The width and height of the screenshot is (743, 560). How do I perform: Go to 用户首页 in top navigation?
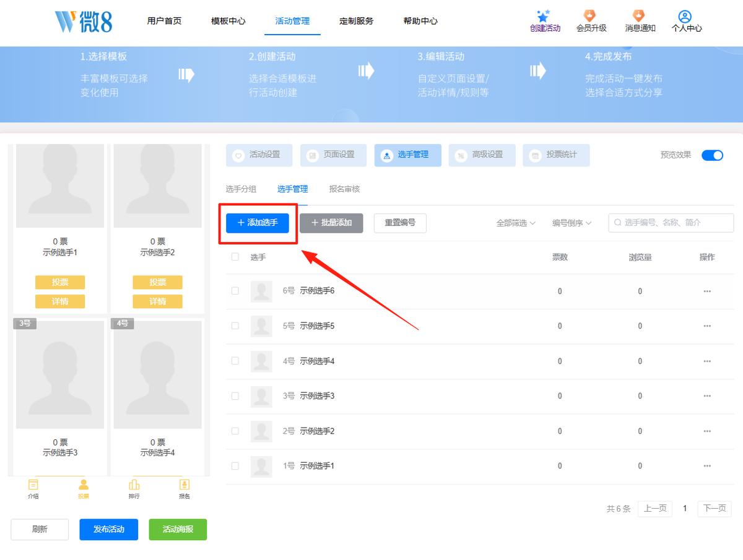[164, 21]
